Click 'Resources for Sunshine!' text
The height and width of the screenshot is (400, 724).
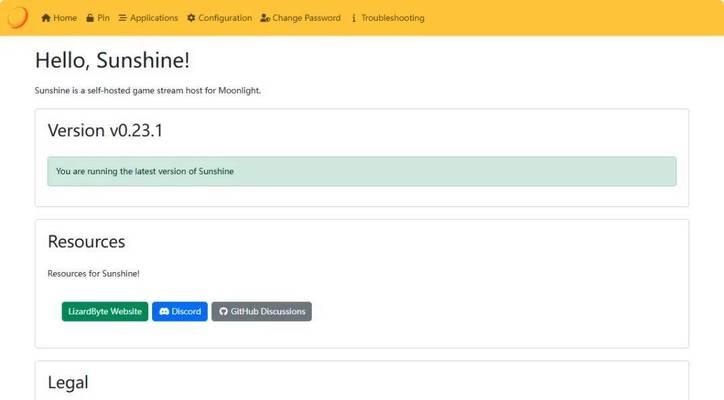pos(94,273)
